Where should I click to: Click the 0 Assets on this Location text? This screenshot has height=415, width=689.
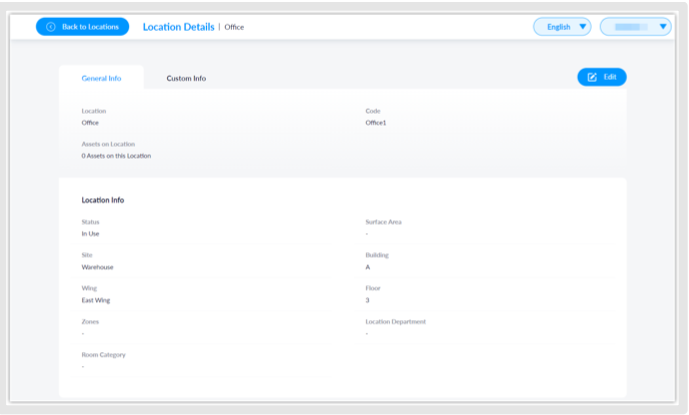click(x=116, y=156)
